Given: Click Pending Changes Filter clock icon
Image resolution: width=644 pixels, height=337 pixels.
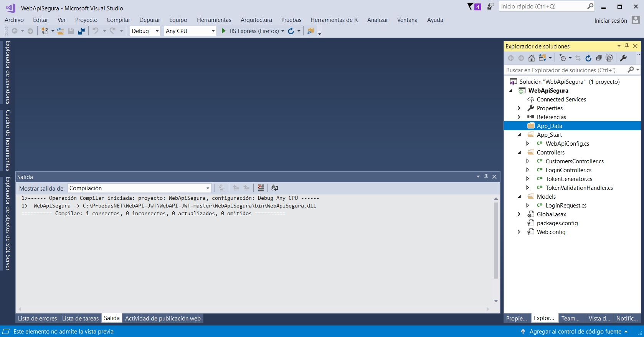Looking at the screenshot, I should 563,58.
